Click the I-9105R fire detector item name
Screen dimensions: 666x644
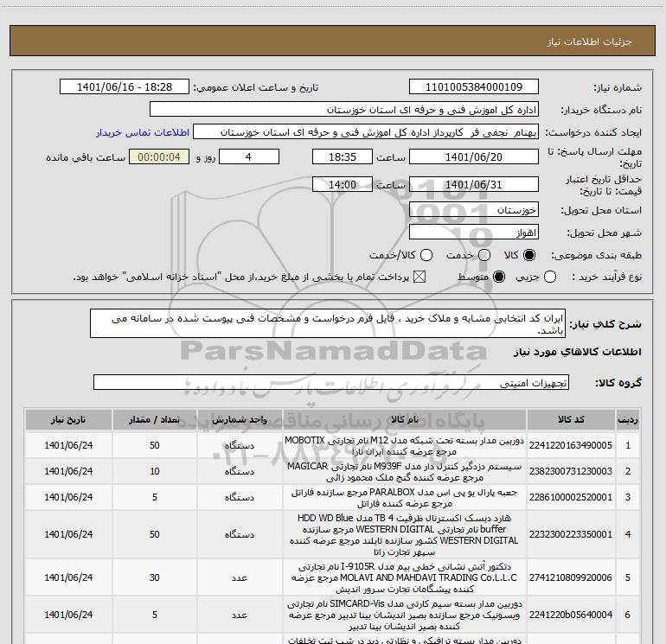[405, 577]
